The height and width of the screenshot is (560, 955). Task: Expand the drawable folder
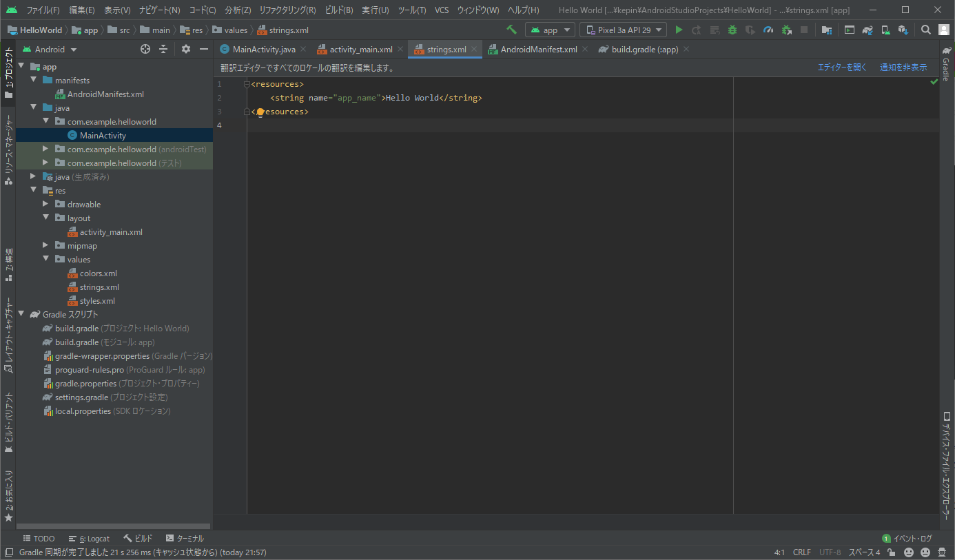pos(45,205)
